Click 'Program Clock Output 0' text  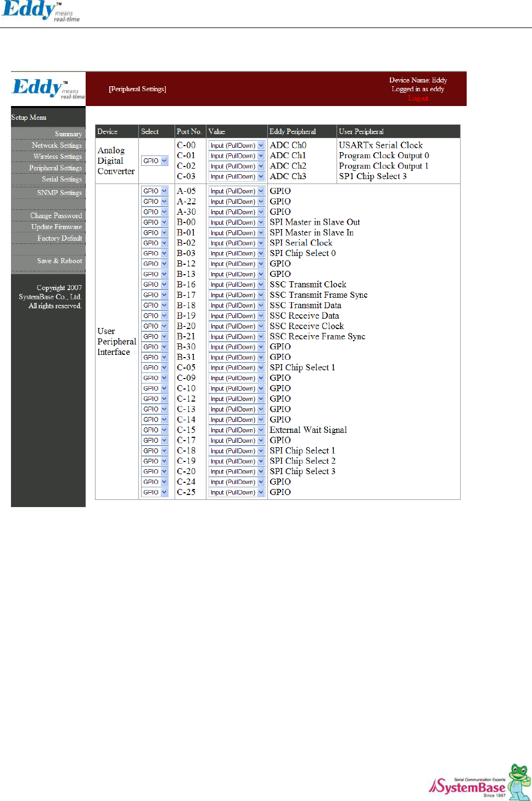tap(384, 155)
